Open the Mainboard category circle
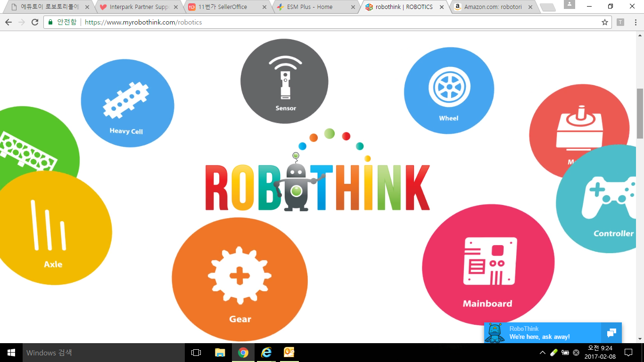This screenshot has width=644, height=362. tap(488, 265)
